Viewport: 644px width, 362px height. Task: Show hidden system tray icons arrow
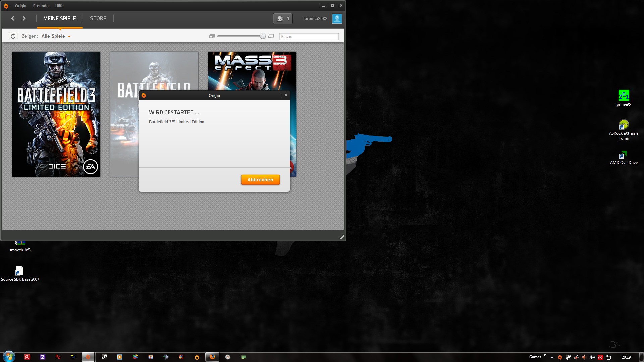[x=552, y=357]
